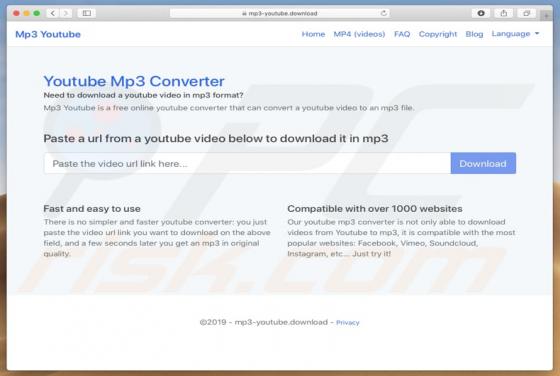The width and height of the screenshot is (560, 376).
Task: Go forward with Safari's forward arrow
Action: pos(66,13)
